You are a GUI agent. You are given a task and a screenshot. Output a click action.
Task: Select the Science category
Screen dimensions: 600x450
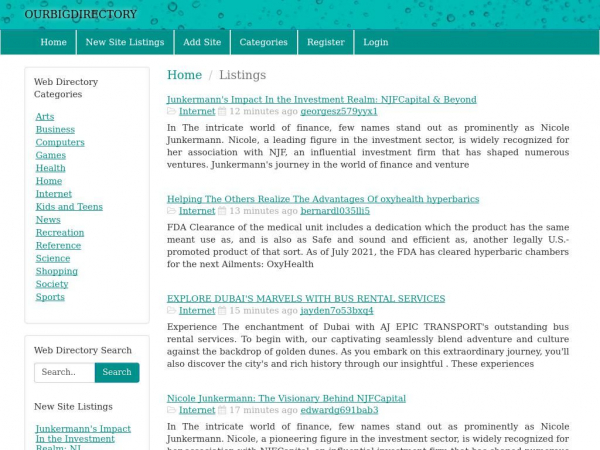53,258
